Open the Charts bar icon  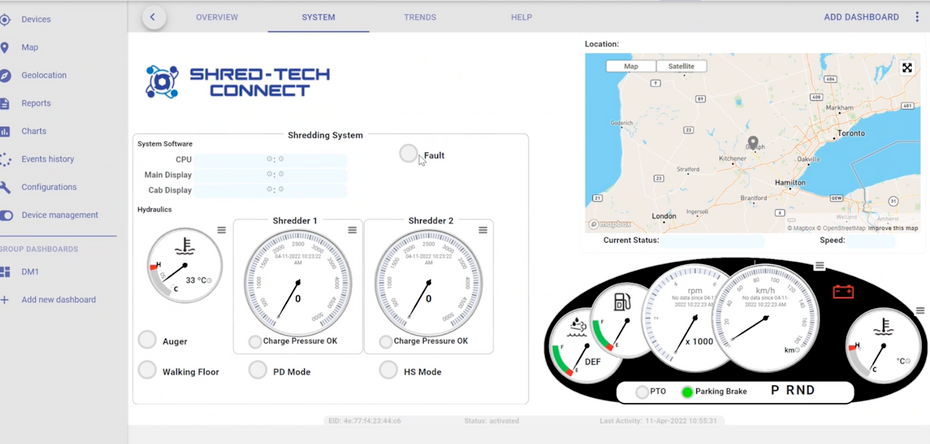tap(4, 131)
